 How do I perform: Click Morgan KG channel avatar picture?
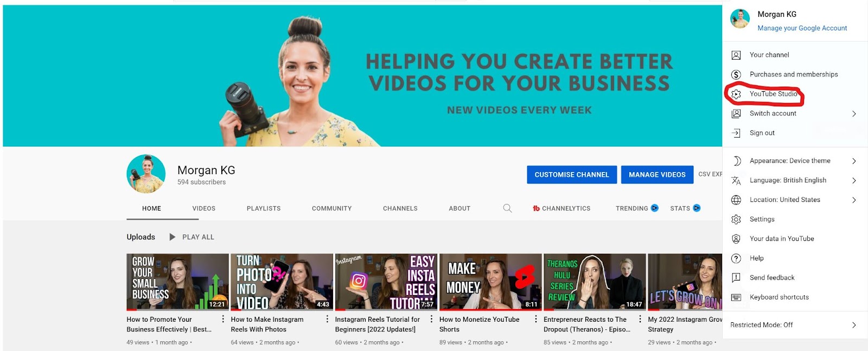click(146, 174)
